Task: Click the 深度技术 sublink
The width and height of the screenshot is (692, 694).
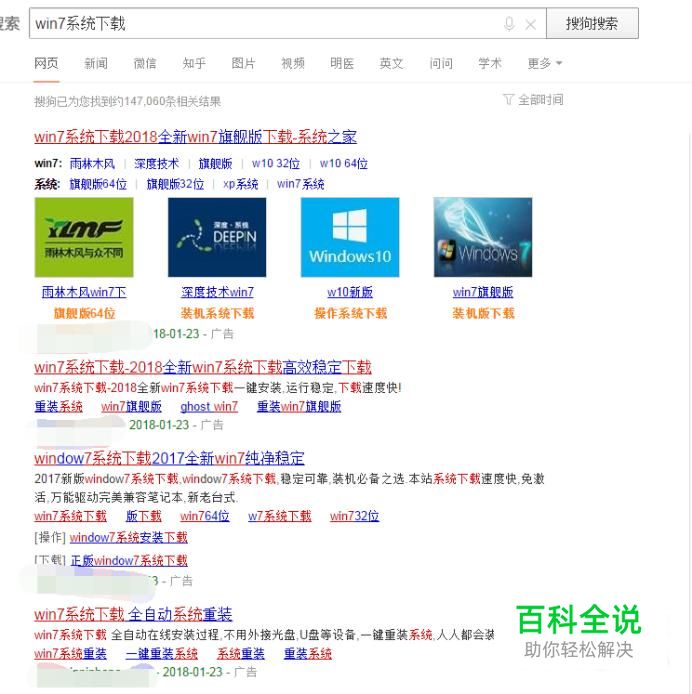Action: coord(157,164)
